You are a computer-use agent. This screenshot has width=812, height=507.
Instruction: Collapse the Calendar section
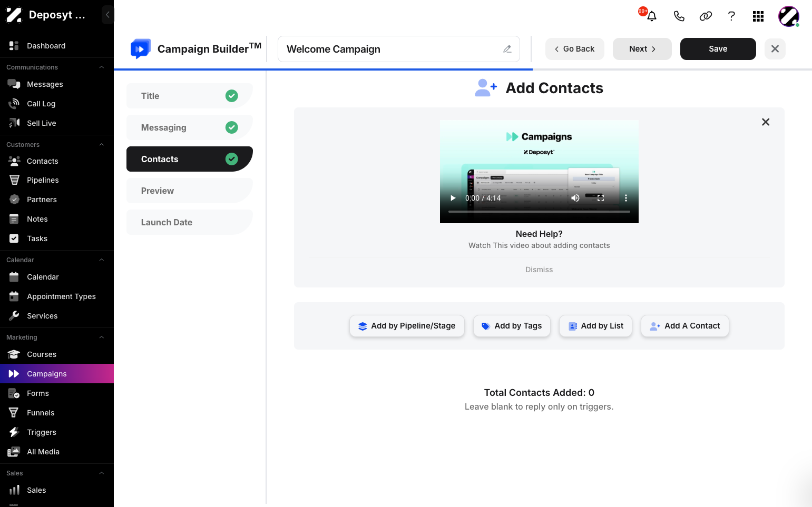102,260
